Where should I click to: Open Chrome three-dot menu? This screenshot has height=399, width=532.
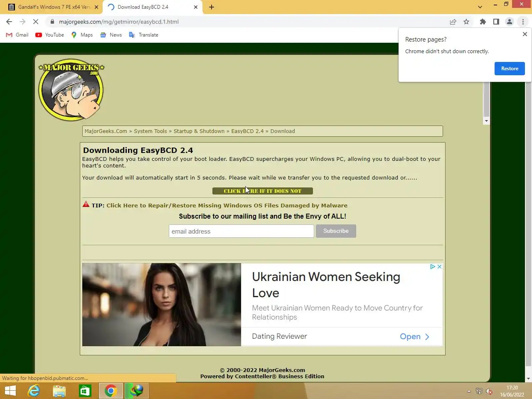pyautogui.click(x=523, y=22)
